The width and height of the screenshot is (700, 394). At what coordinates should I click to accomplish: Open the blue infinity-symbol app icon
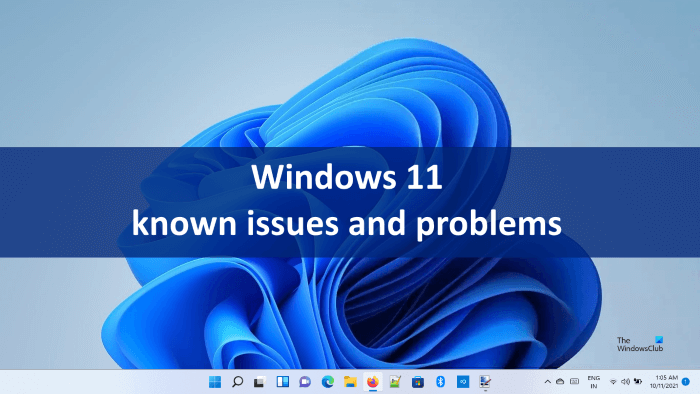pos(463,382)
